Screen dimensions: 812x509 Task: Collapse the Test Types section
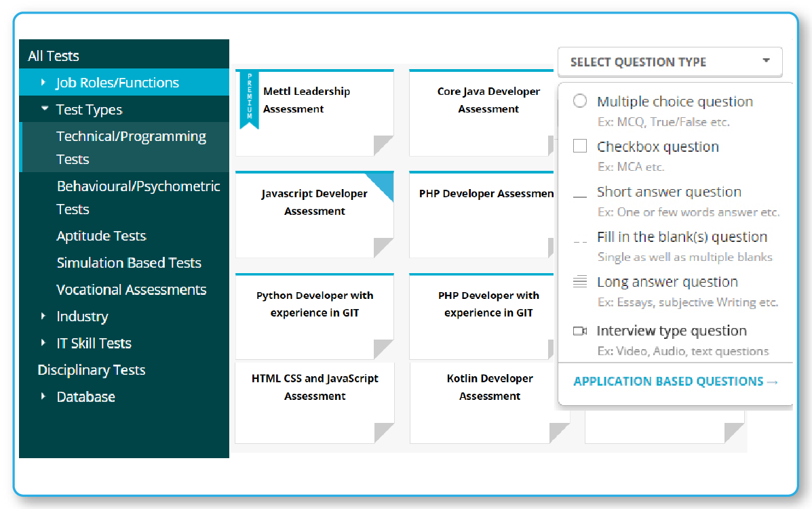pos(44,109)
